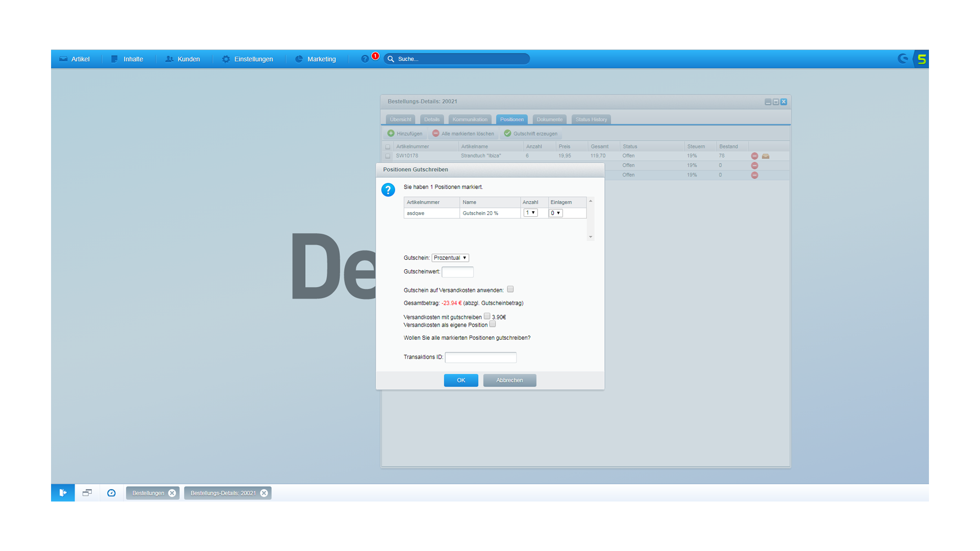Screen dimensions: 980x551
Task: Close the Bestellungs-Details window
Action: coord(784,102)
